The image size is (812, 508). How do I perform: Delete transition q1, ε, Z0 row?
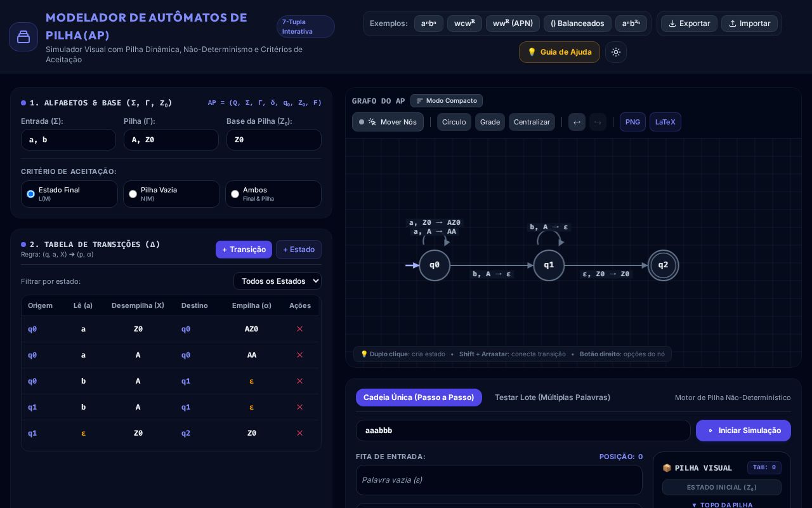click(x=299, y=433)
